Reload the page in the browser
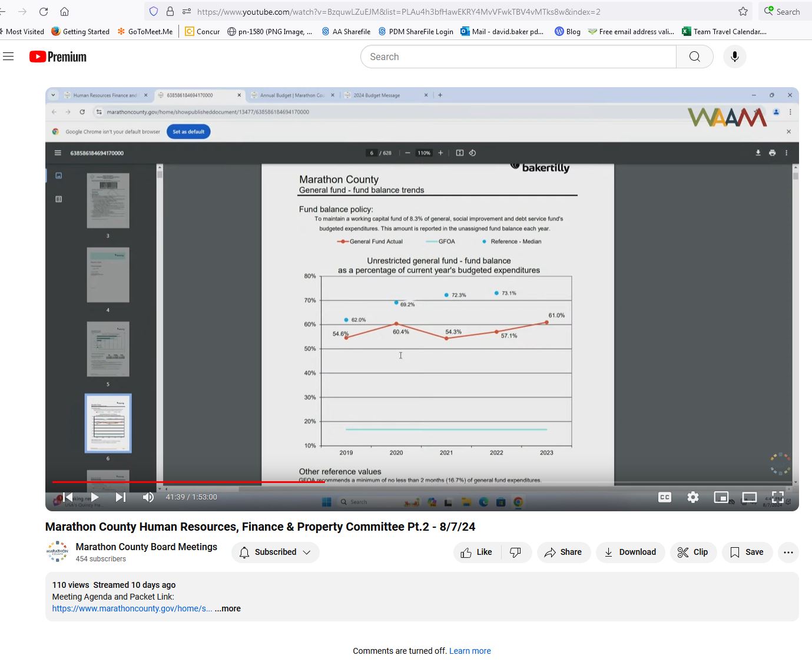The width and height of the screenshot is (812, 665). coord(44,11)
